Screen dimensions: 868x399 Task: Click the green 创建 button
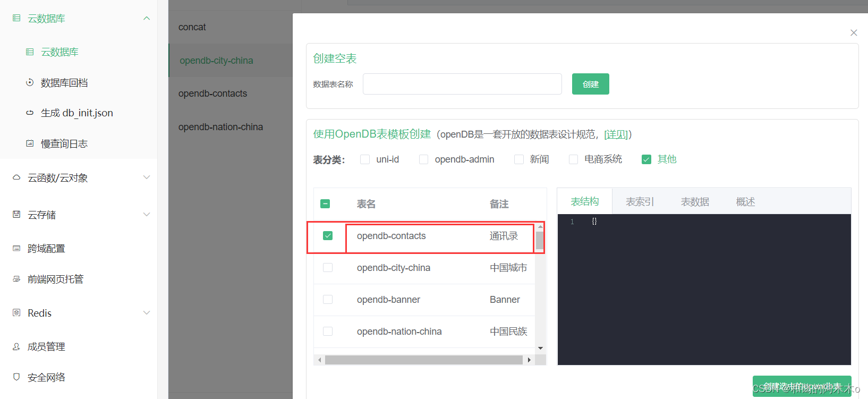point(591,84)
